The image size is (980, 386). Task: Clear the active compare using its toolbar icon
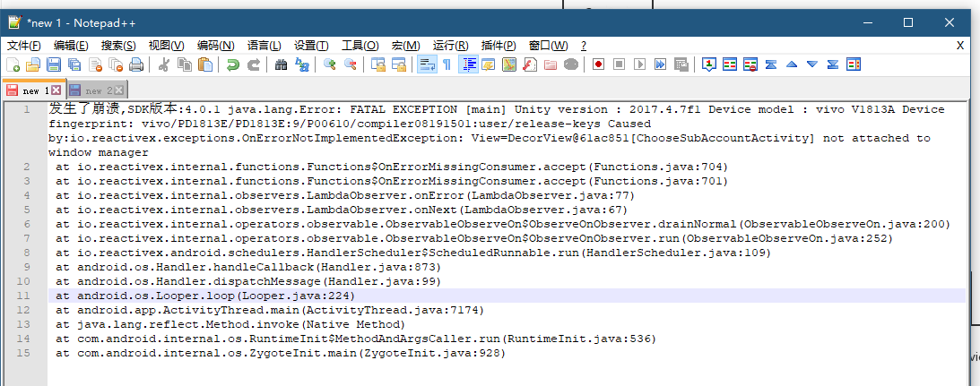point(750,64)
